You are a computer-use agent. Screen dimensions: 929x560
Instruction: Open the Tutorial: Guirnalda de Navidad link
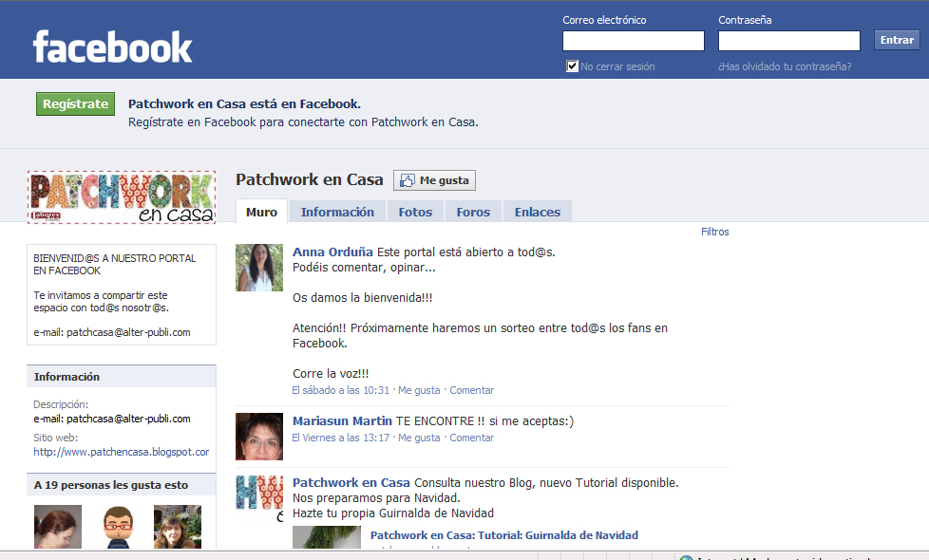click(504, 535)
